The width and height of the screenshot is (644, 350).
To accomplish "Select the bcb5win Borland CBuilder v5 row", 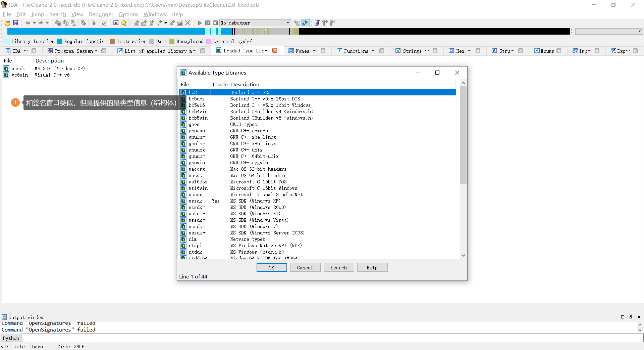I will pos(318,118).
